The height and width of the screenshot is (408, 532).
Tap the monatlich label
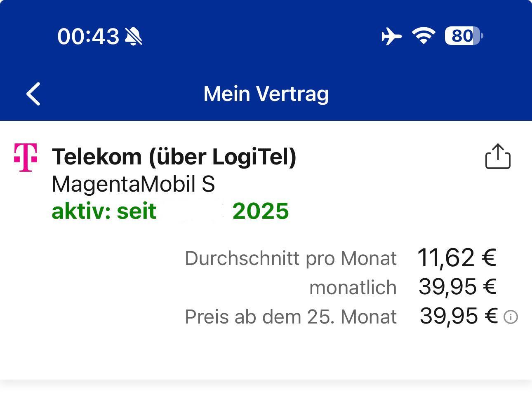353,287
